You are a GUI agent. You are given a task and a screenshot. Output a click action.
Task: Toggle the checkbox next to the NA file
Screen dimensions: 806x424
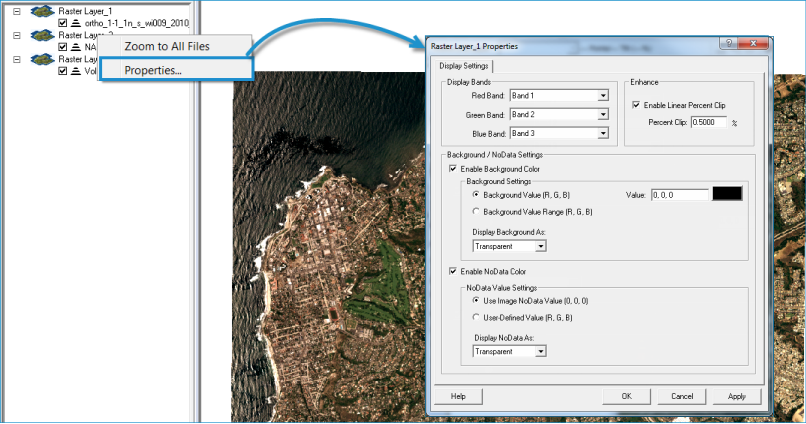point(63,47)
